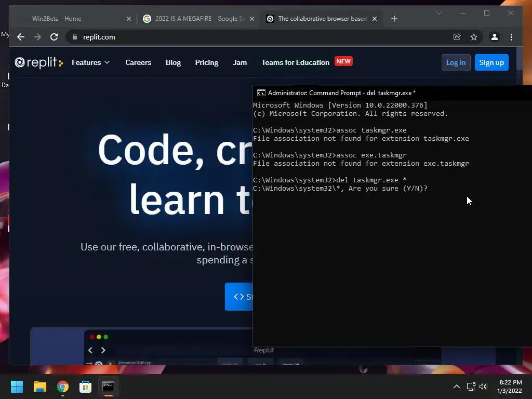Minimize the Chrome window
This screenshot has height=399, width=532.
pos(463,13)
